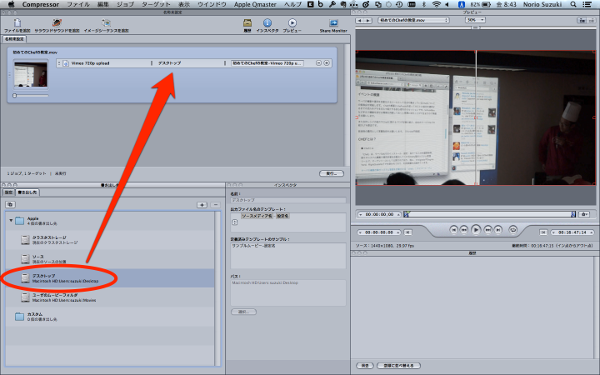The height and width of the screenshot is (375, 600).
Task: Click the job video thumbnail
Action: pyautogui.click(x=31, y=74)
